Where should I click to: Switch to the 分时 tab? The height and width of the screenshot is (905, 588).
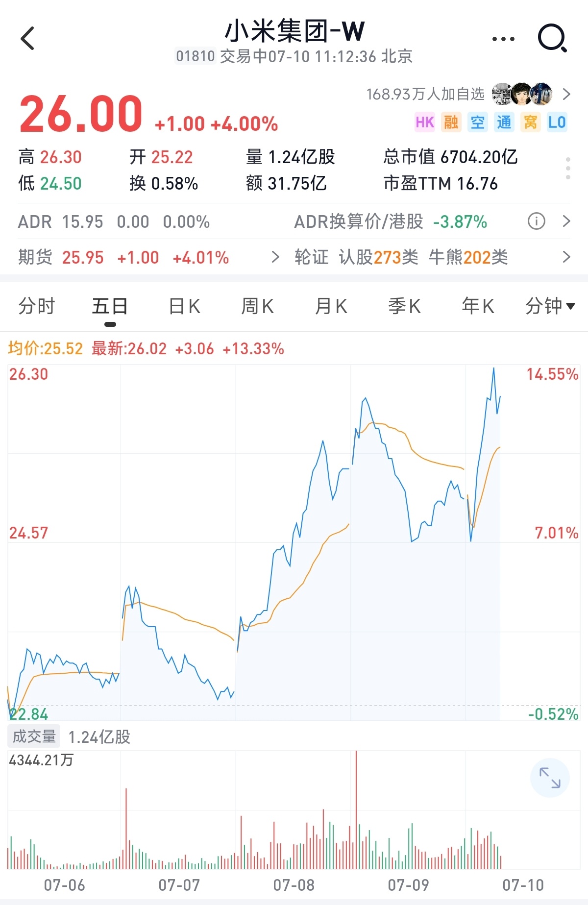(37, 306)
